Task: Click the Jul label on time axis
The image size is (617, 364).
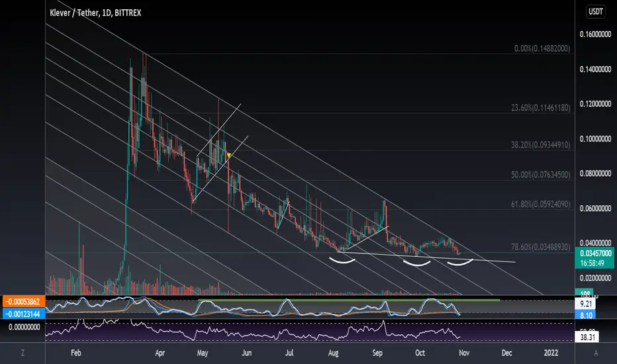Action: (x=289, y=353)
